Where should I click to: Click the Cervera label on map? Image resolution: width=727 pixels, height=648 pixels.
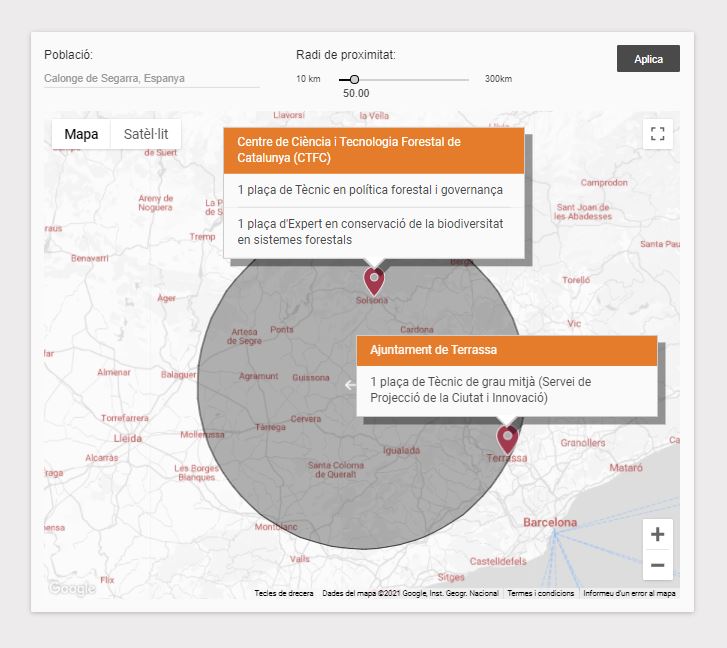306,419
